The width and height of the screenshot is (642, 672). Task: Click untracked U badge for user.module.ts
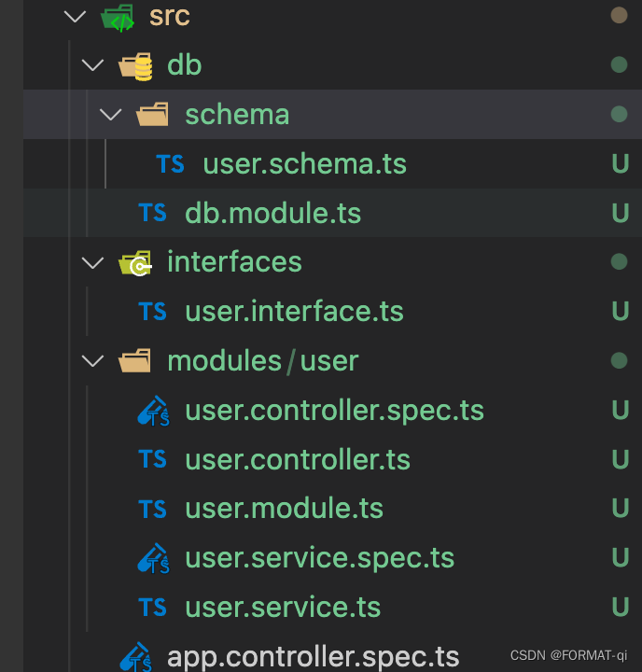pyautogui.click(x=621, y=509)
